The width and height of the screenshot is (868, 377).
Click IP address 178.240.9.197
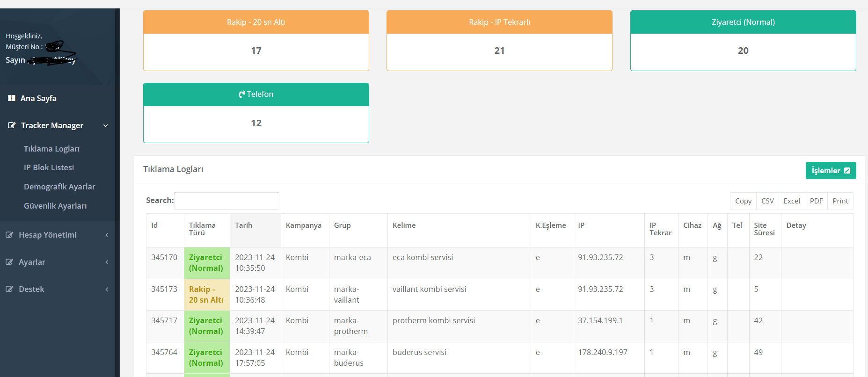point(603,352)
